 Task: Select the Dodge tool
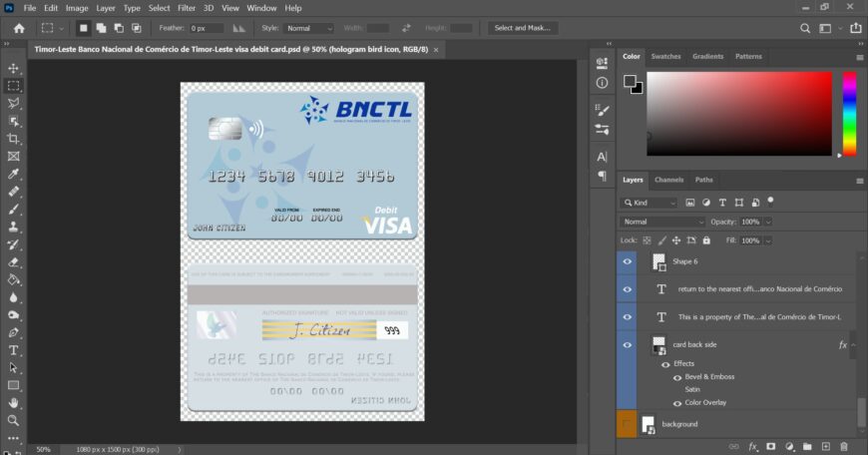(13, 315)
